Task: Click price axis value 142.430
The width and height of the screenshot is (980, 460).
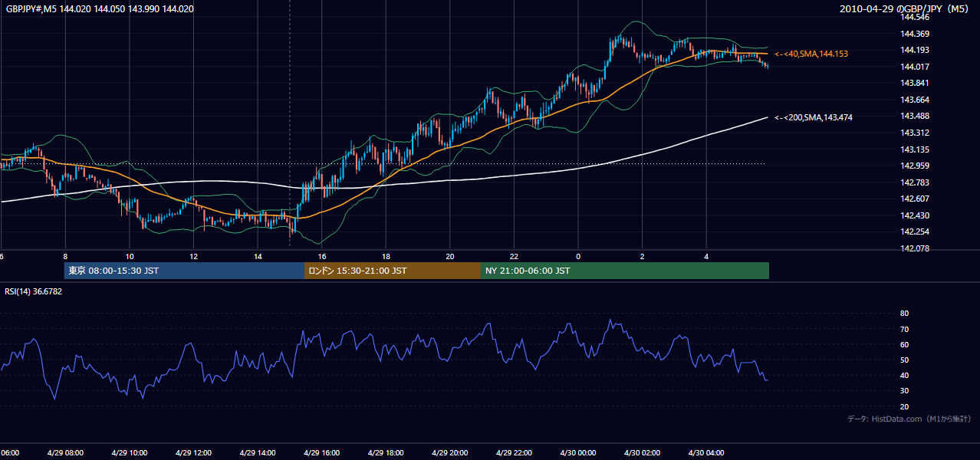Action: 915,215
